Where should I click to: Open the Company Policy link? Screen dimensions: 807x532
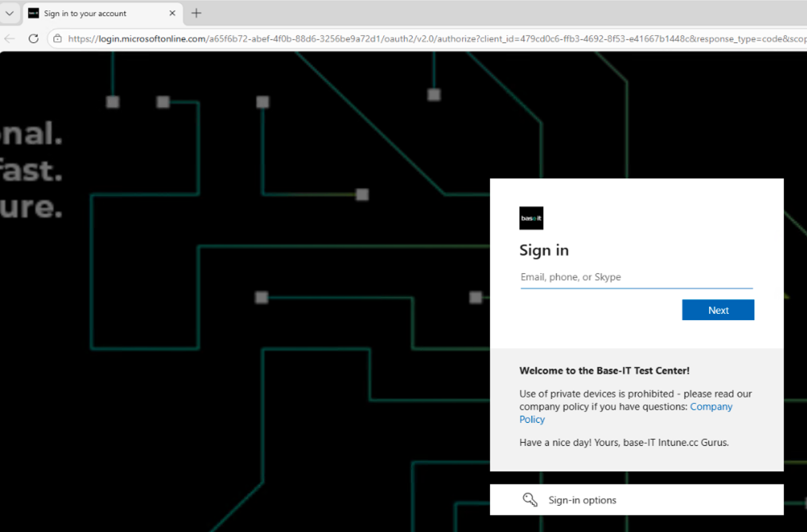710,406
